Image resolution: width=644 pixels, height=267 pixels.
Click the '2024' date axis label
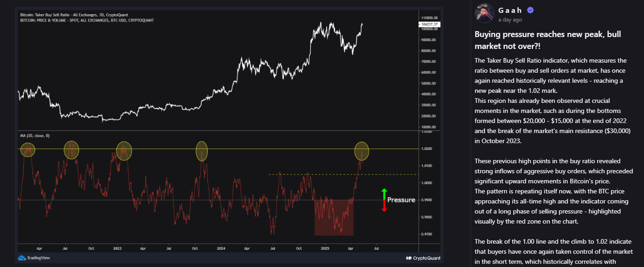221,248
